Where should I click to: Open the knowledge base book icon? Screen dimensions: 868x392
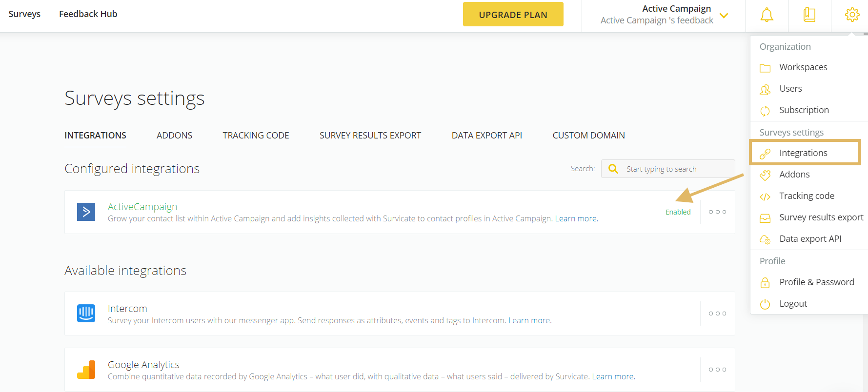coord(809,15)
